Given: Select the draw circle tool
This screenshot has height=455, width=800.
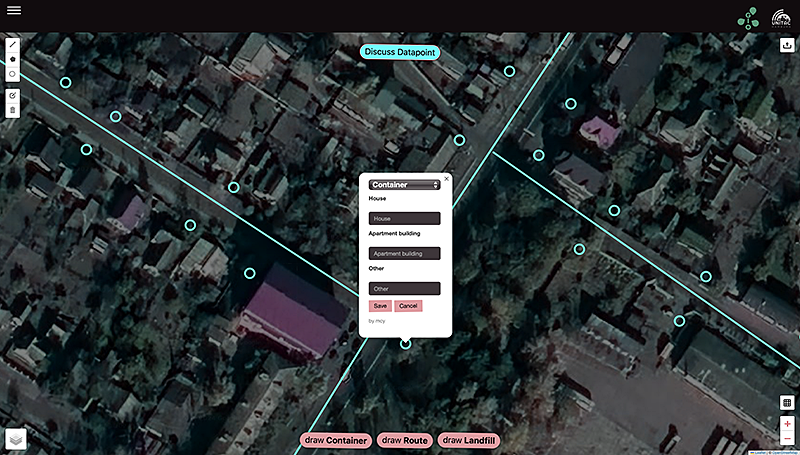Looking at the screenshot, I should pos(12,74).
